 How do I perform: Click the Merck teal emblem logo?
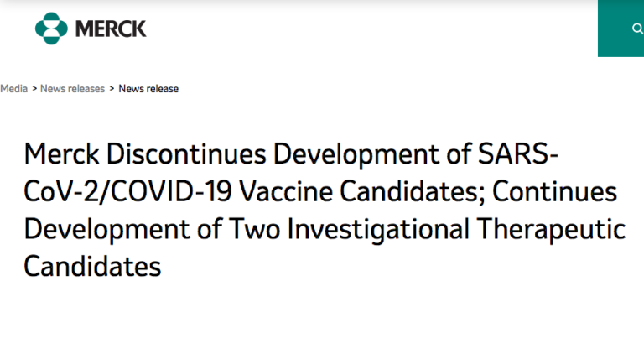51,29
